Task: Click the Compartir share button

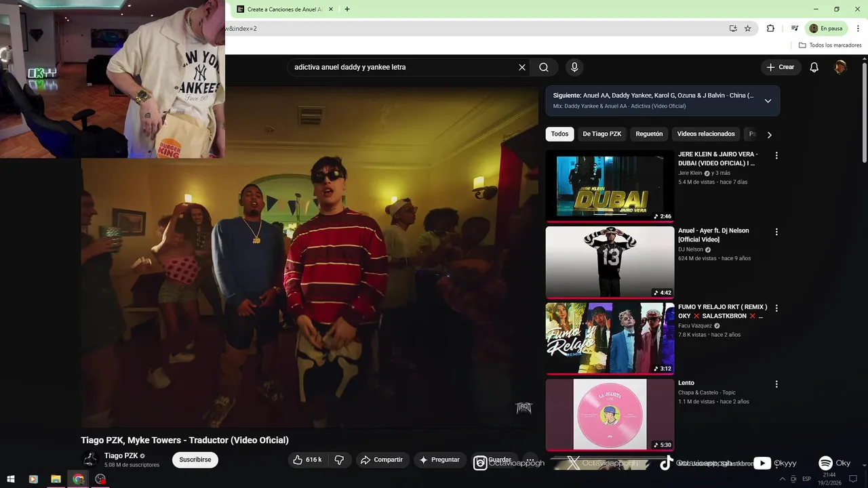Action: click(x=382, y=460)
